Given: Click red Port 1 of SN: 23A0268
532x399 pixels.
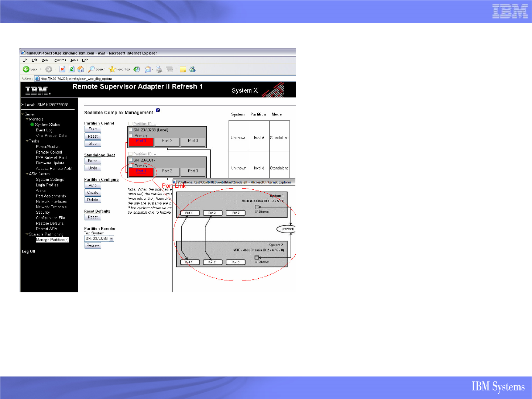Looking at the screenshot, I should click(141, 142).
